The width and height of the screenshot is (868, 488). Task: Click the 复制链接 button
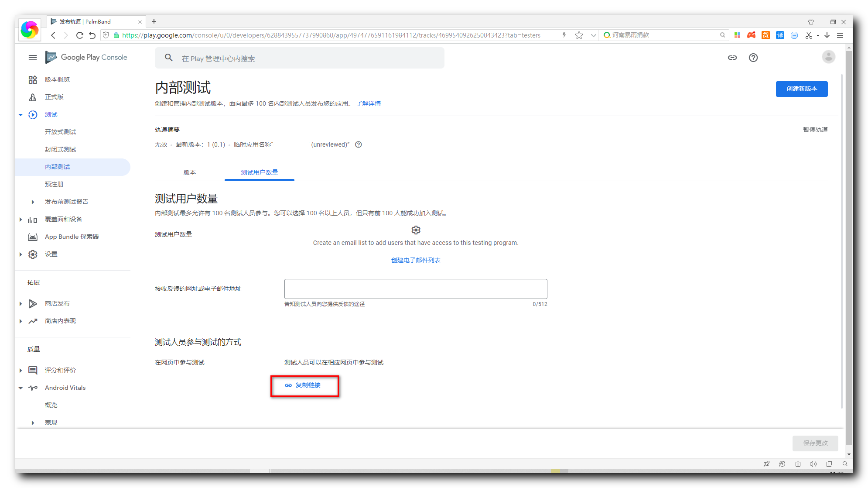click(x=304, y=385)
